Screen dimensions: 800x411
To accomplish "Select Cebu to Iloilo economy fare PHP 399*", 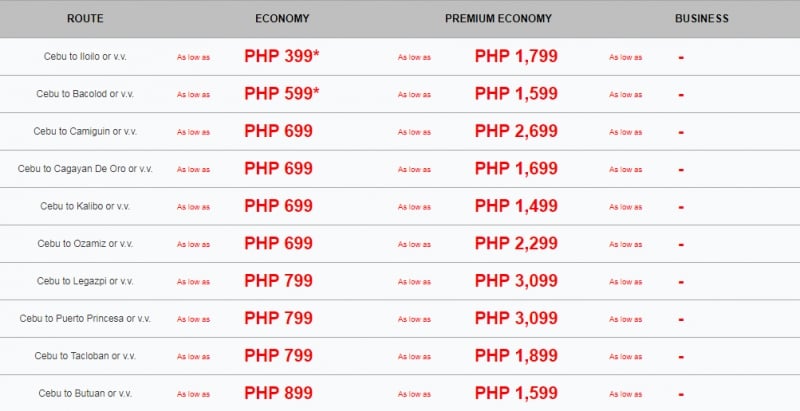I will tap(282, 56).
